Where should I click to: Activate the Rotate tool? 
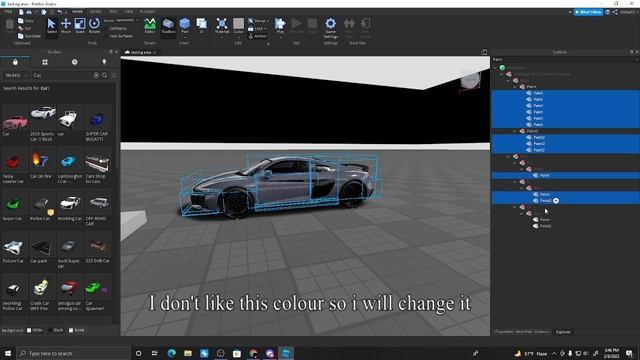94,26
